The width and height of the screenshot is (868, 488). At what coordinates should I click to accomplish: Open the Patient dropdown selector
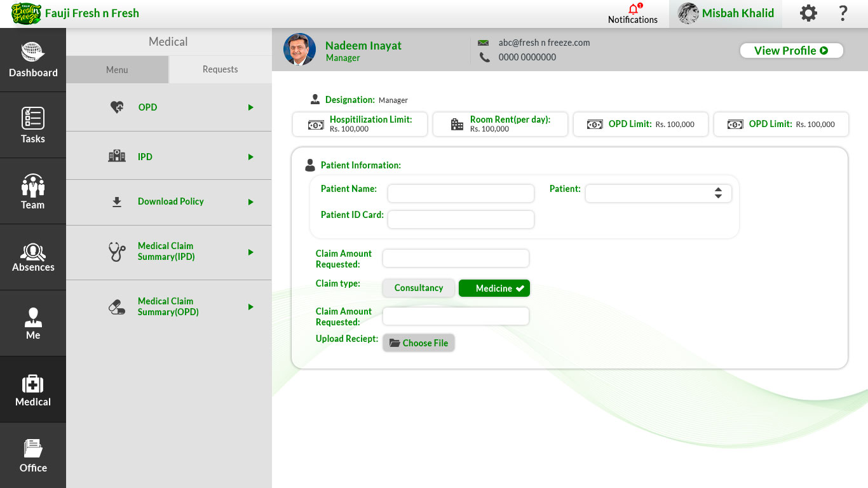[x=658, y=193]
